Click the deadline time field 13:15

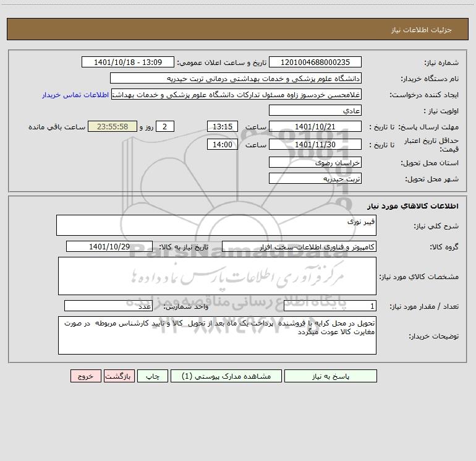click(x=222, y=127)
